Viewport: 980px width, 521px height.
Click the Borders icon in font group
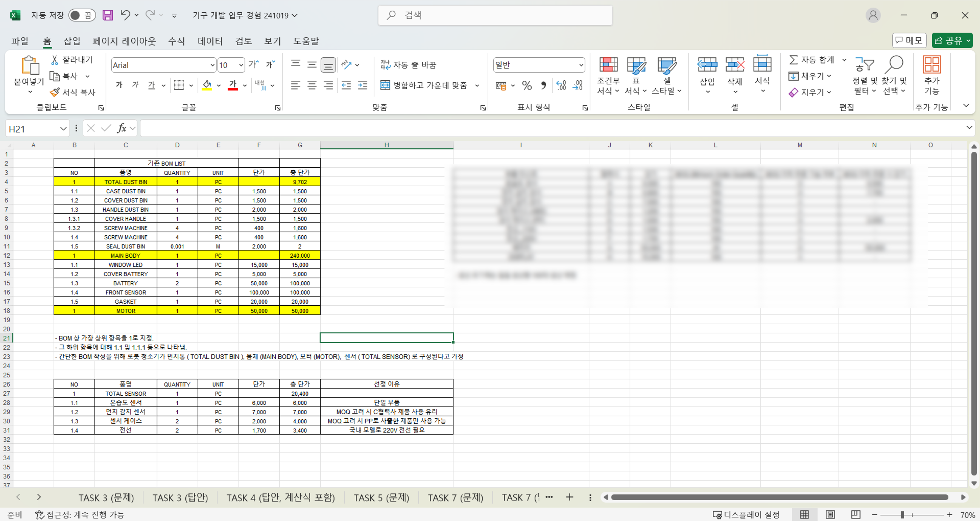click(179, 85)
